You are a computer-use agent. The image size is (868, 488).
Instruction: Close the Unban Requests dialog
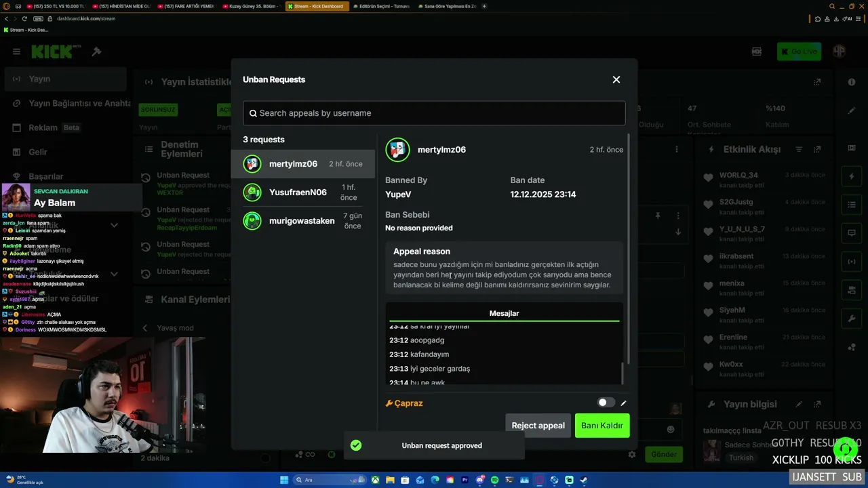point(616,79)
